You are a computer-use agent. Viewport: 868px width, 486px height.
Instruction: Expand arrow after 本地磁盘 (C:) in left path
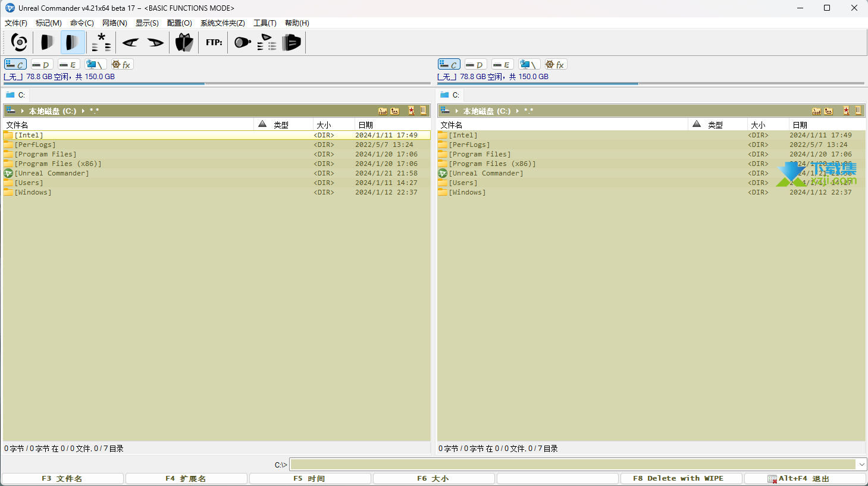83,111
